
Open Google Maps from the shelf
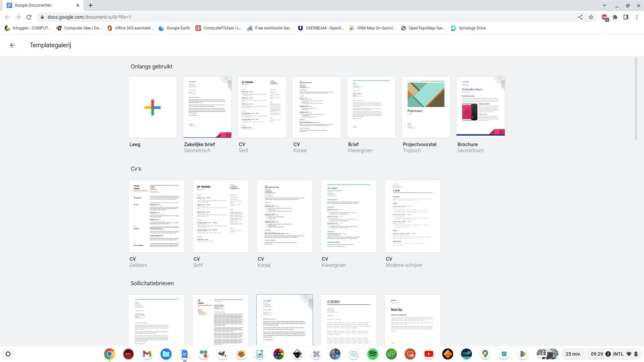click(x=485, y=354)
